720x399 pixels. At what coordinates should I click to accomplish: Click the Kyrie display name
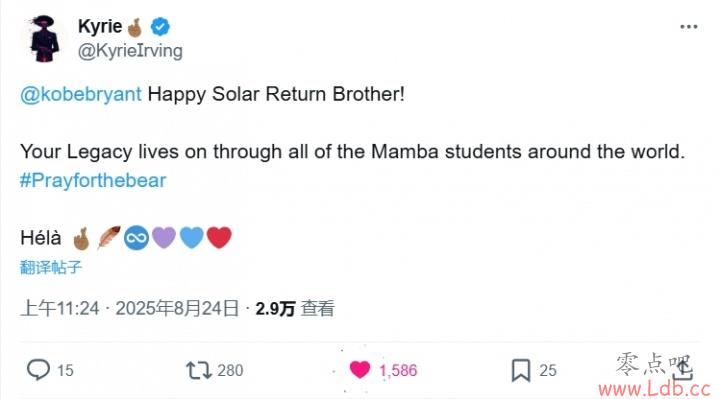(x=100, y=26)
